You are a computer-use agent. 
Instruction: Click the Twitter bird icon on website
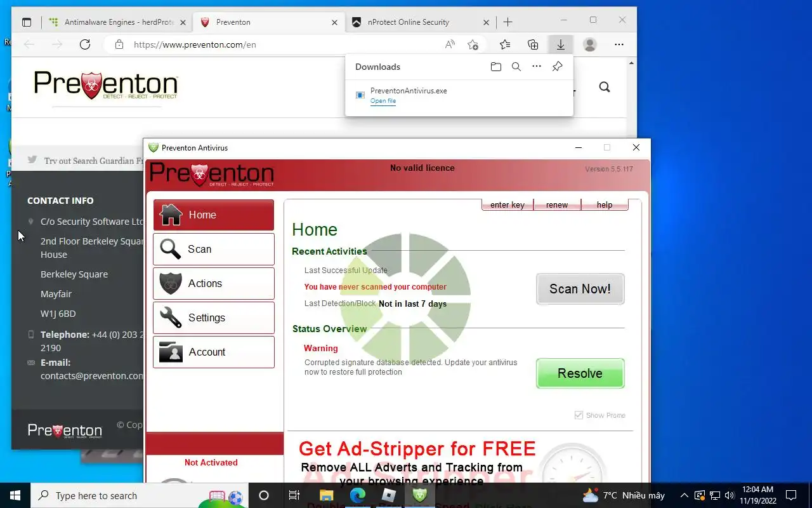point(32,160)
